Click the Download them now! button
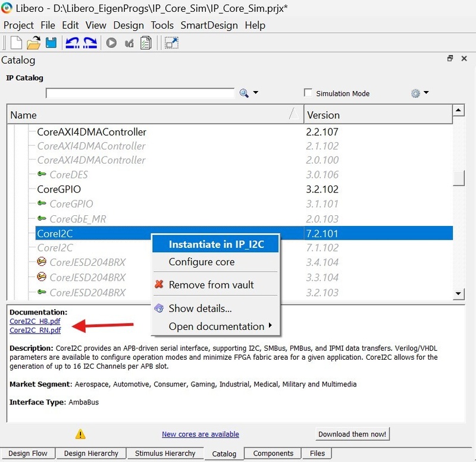Viewport: 476px width, 462px height. (x=352, y=434)
